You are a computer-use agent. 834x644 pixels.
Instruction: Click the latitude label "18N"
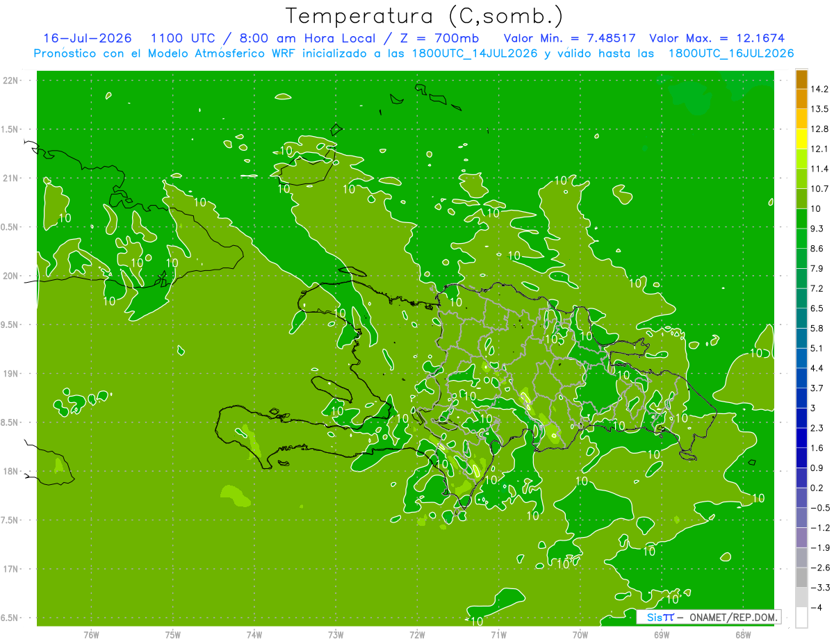[11, 472]
